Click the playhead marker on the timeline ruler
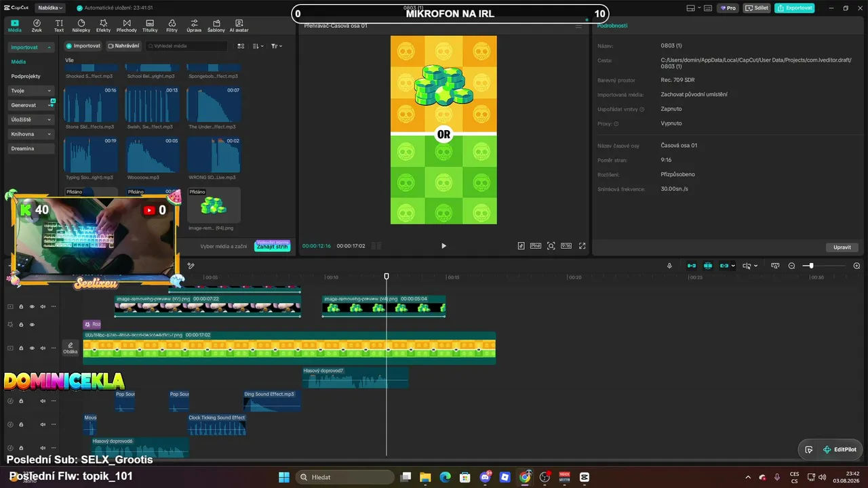868x488 pixels. pyautogui.click(x=387, y=276)
